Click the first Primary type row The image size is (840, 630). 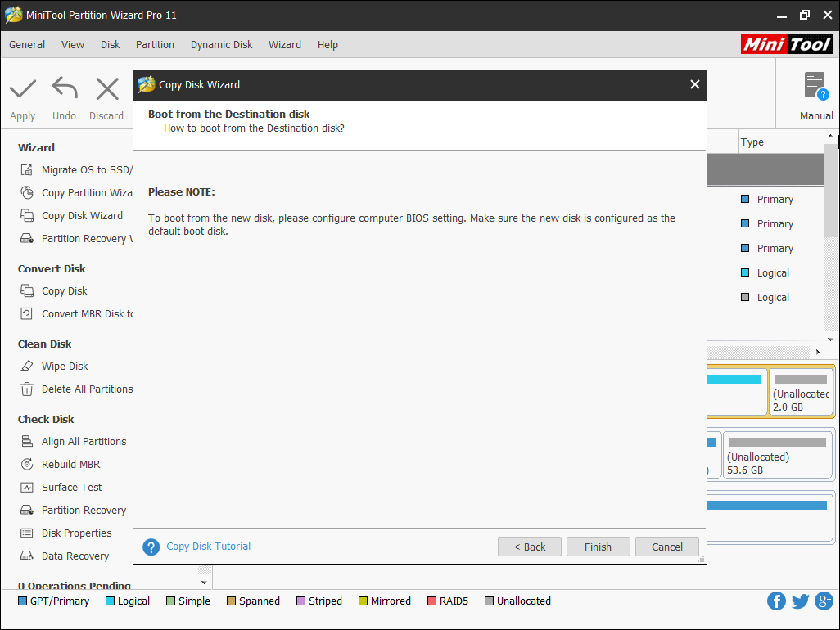(766, 199)
